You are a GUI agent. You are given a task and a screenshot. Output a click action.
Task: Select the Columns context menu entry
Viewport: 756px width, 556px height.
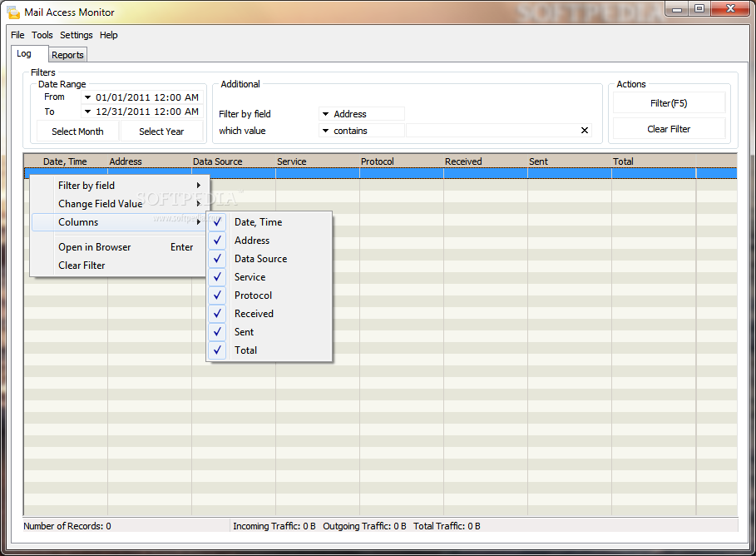tap(121, 222)
